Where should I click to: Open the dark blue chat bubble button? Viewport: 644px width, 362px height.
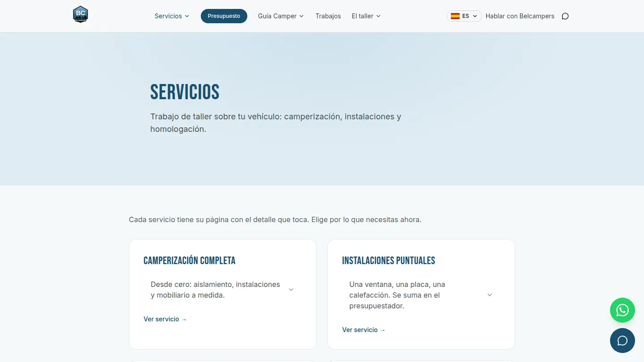[623, 341]
